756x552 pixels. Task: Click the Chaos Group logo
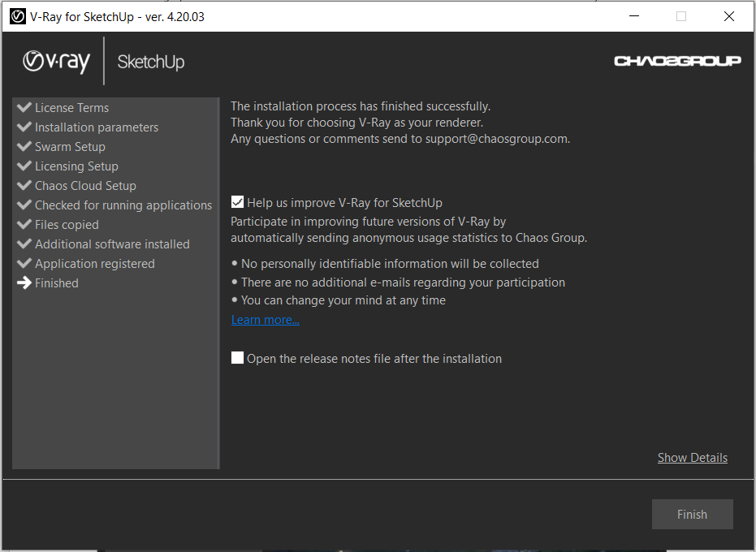(677, 61)
